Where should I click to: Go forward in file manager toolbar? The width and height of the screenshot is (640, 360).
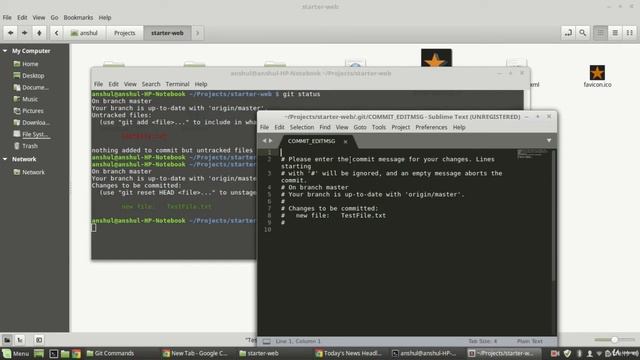25,33
